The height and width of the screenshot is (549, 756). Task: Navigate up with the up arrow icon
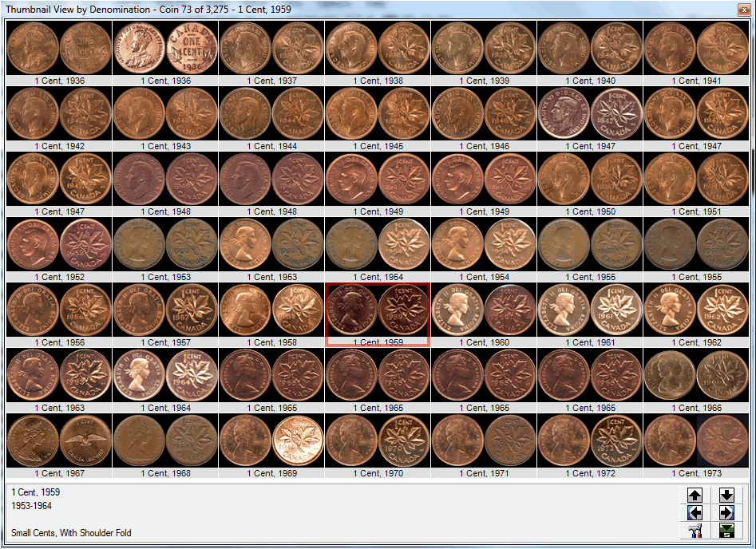695,496
